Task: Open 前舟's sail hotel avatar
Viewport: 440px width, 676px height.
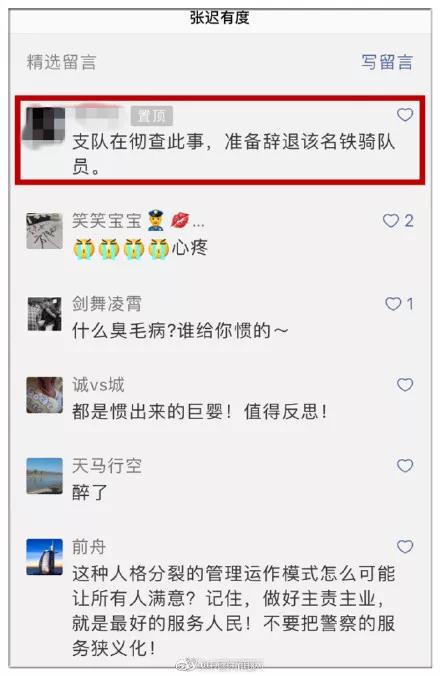Action: [44, 557]
